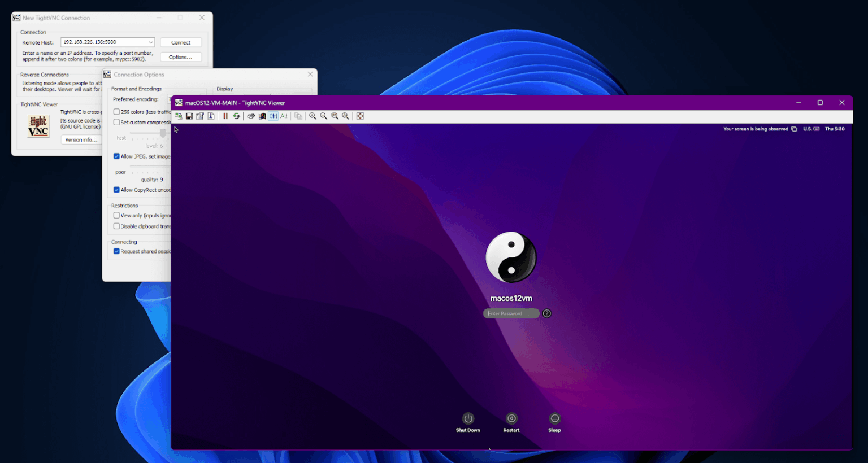
Task: Refresh the remote screen
Action: tap(236, 116)
